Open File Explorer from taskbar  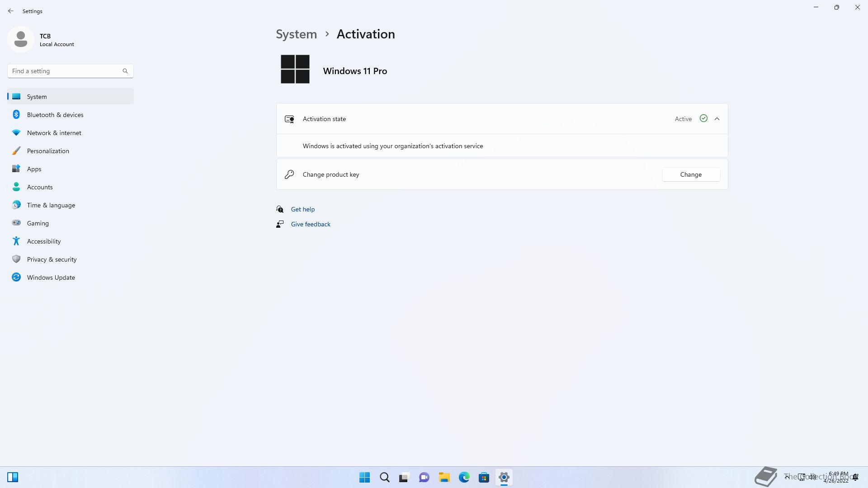pyautogui.click(x=444, y=477)
